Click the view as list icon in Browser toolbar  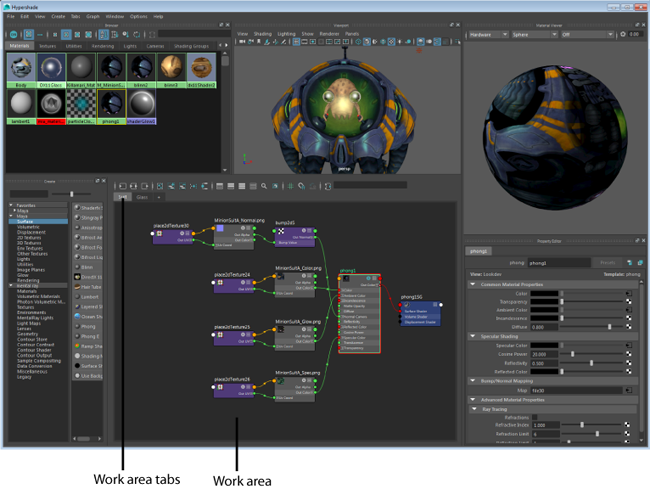[x=40, y=34]
